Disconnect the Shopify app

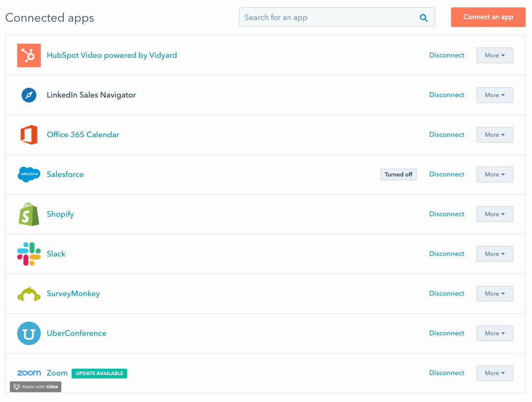pos(447,214)
